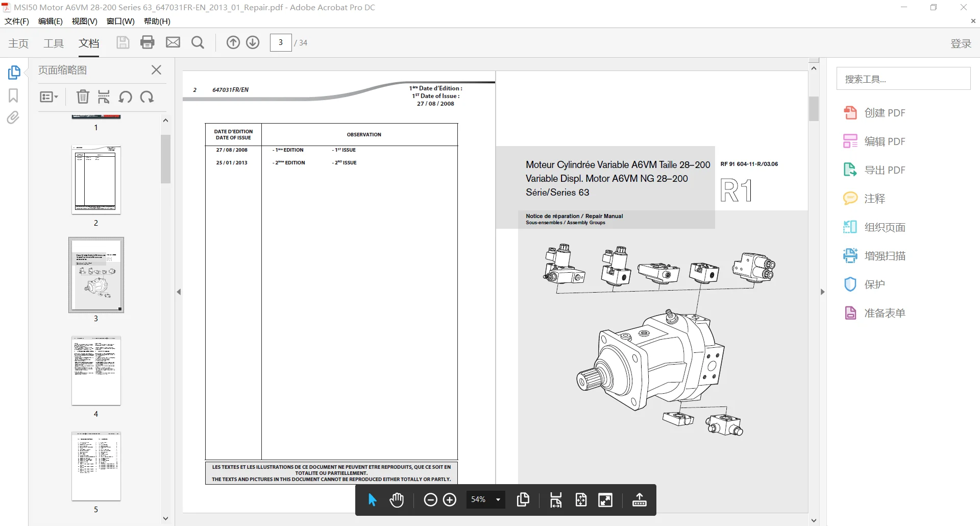Open the thumbnail options menu dropdown

click(49, 97)
